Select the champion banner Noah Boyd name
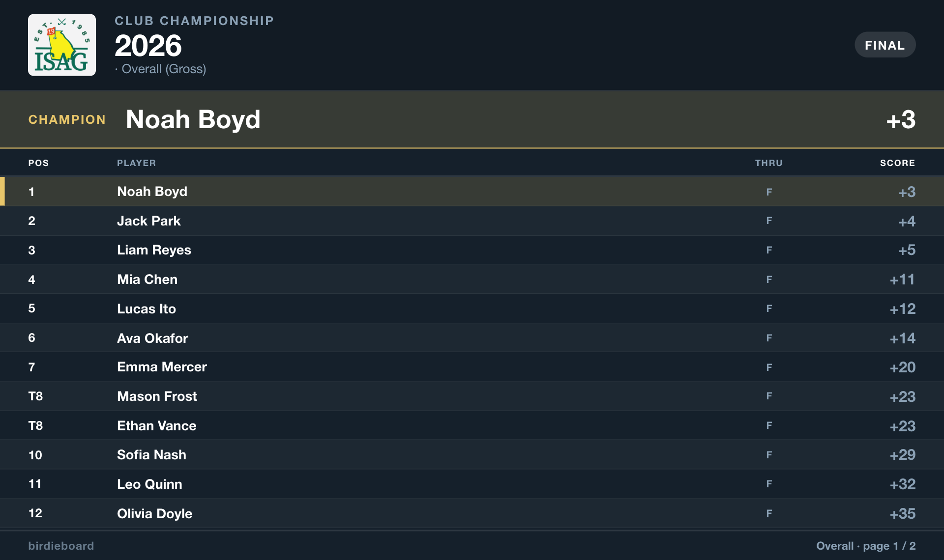Screen dimensions: 944x560 tap(193, 119)
